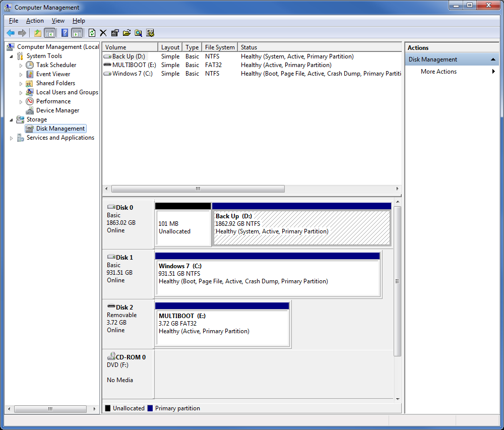Open the File menu
This screenshot has height=430, width=504.
coord(14,21)
